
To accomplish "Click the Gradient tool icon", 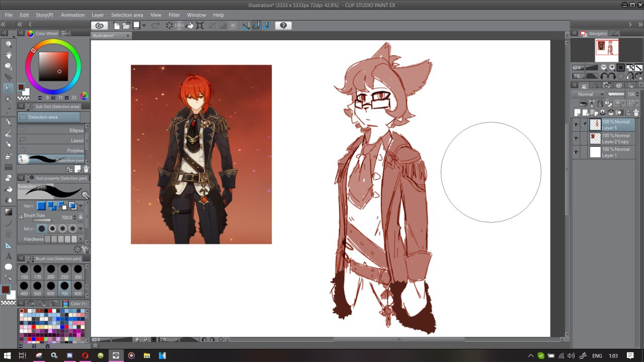I will (x=9, y=212).
